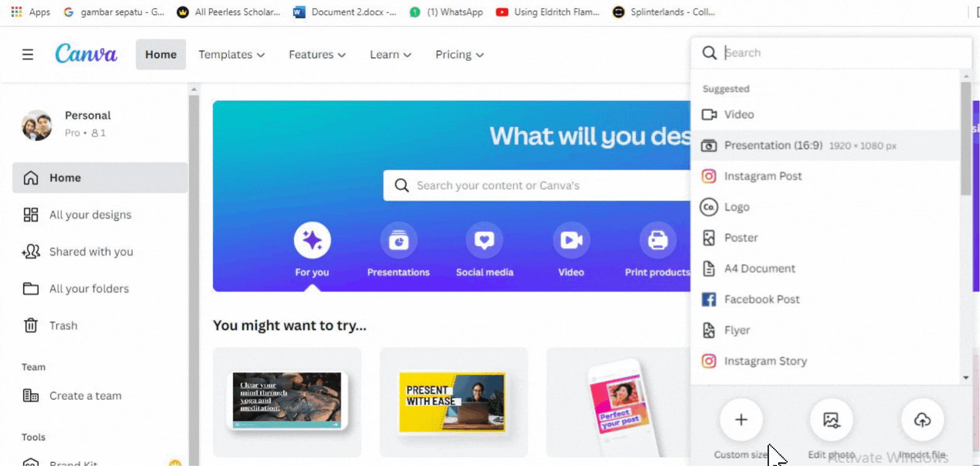Select the Instagram Post suggestion
The width and height of the screenshot is (980, 466).
coord(825,176)
